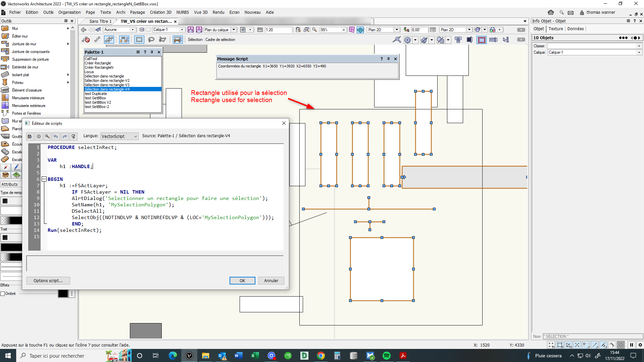Click the Options script... button
Screen dimensions: 644x362
coord(48,281)
